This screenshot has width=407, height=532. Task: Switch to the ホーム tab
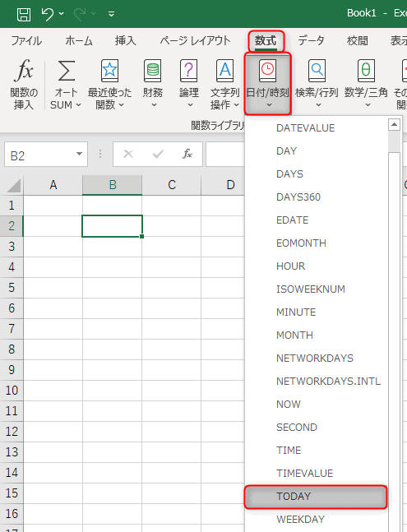(79, 41)
